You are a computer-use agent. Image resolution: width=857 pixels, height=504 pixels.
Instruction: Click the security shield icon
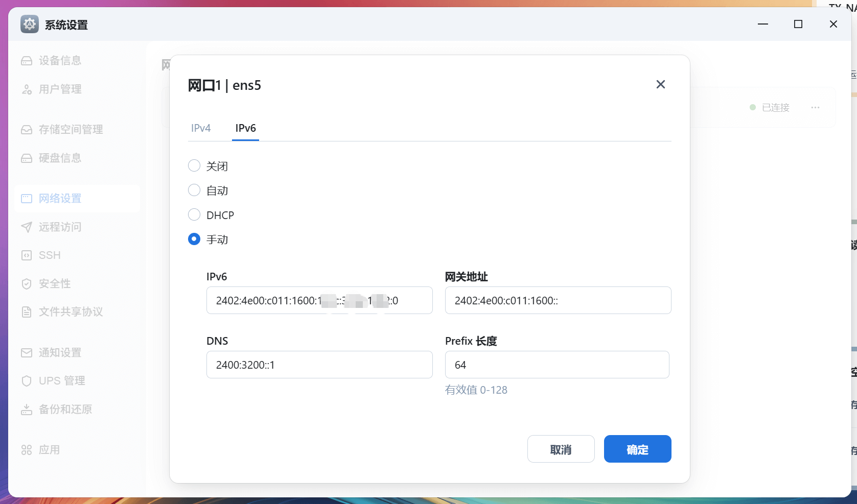point(27,284)
